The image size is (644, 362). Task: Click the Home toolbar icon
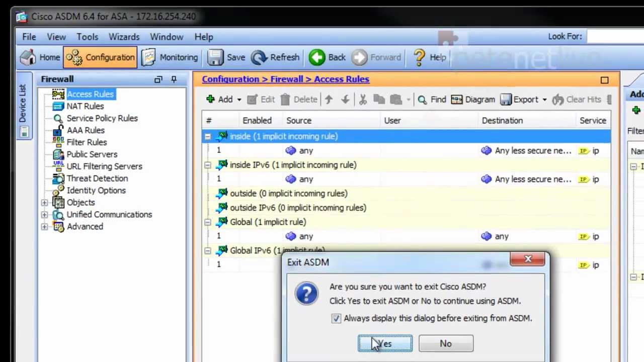40,57
